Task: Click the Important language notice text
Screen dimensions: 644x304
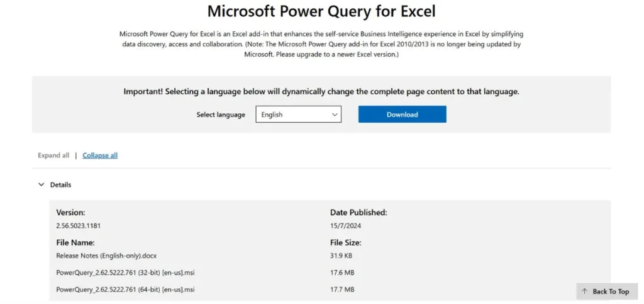Action: pyautogui.click(x=321, y=91)
